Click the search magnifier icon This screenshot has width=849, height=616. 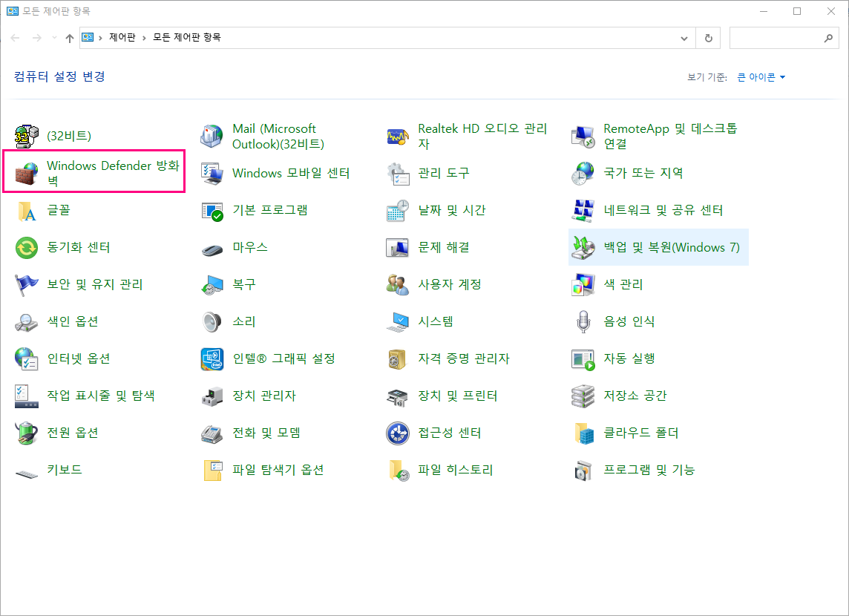point(828,38)
